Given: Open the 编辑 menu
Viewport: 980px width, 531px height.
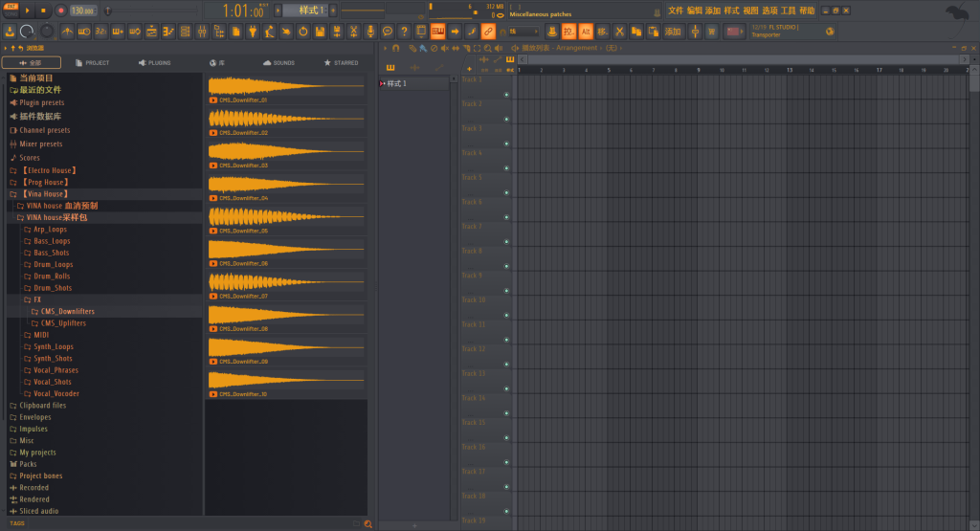Looking at the screenshot, I should (695, 11).
